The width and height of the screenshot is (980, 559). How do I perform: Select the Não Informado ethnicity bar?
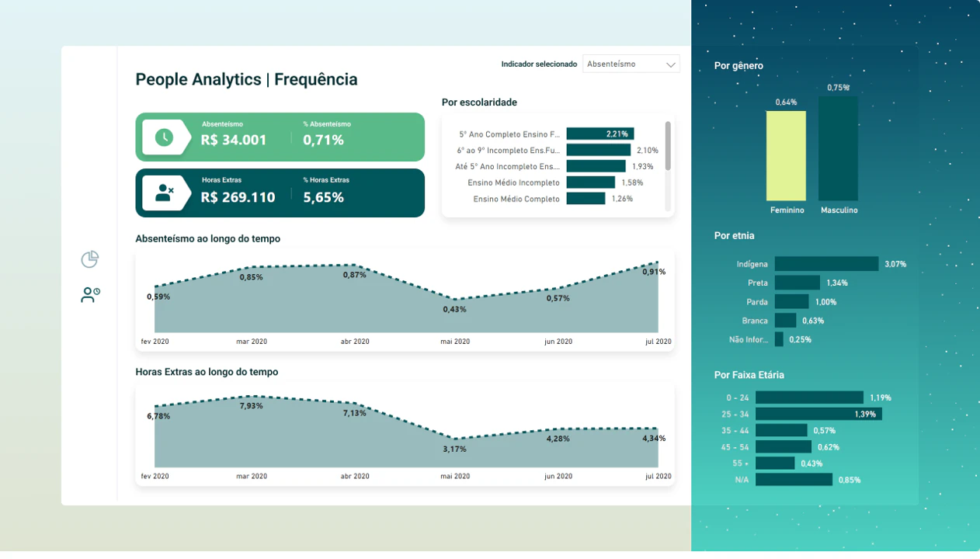pyautogui.click(x=779, y=339)
